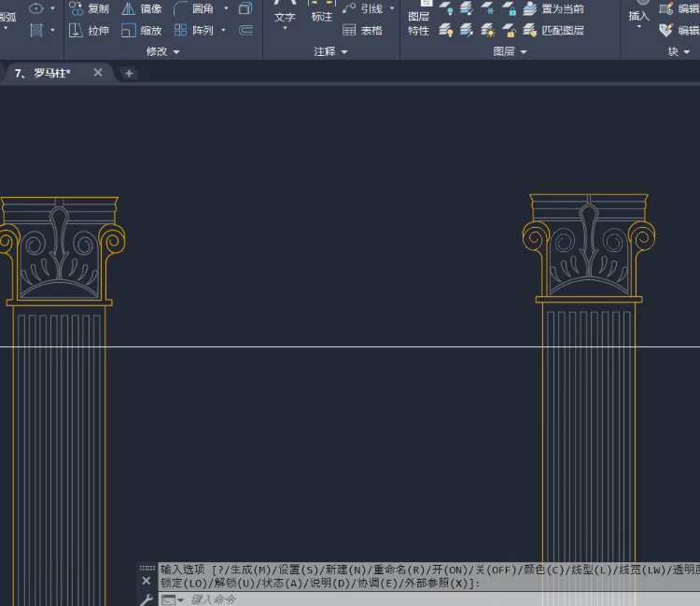Expand the 注释 Annotation panel
This screenshot has width=700, height=606.
click(330, 51)
